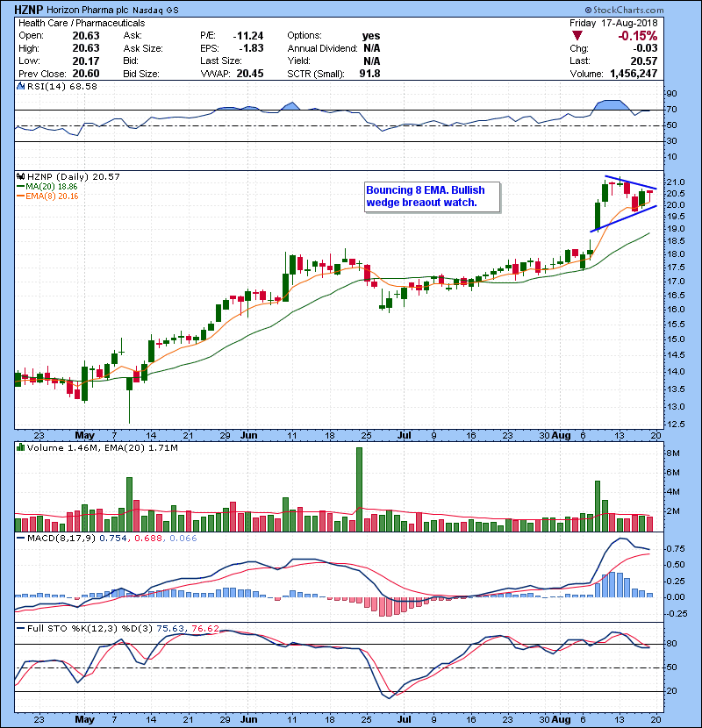Viewport: 702px width, 728px height.
Task: Select the Open value 20.63
Action: (x=86, y=36)
